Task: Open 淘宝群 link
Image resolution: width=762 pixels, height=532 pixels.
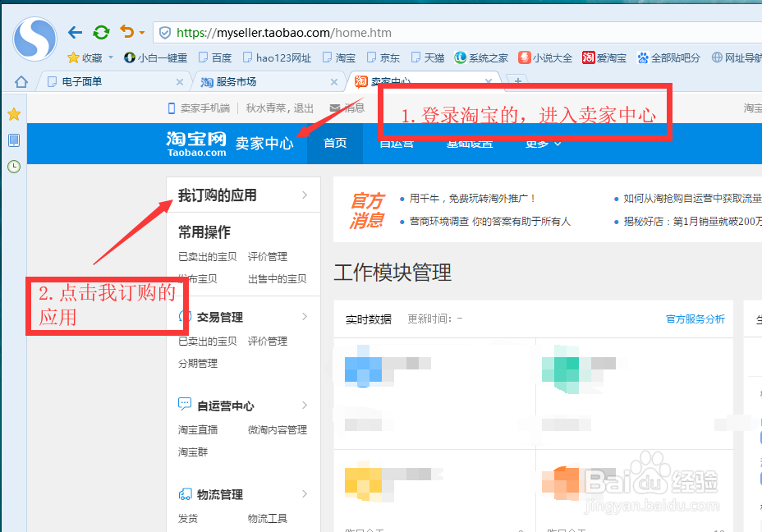Action: [193, 452]
